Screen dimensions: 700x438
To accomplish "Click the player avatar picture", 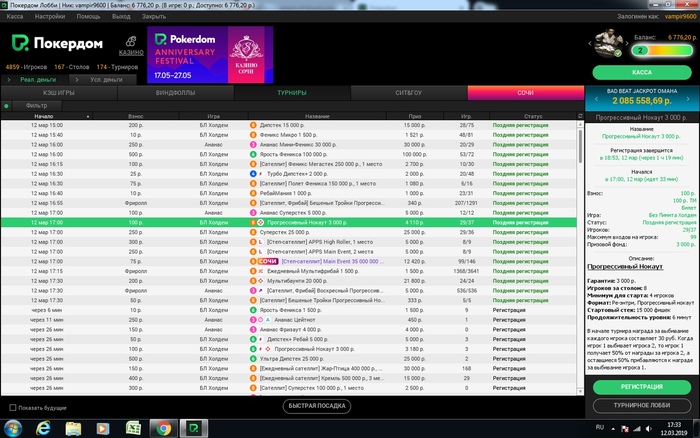I will 608,43.
